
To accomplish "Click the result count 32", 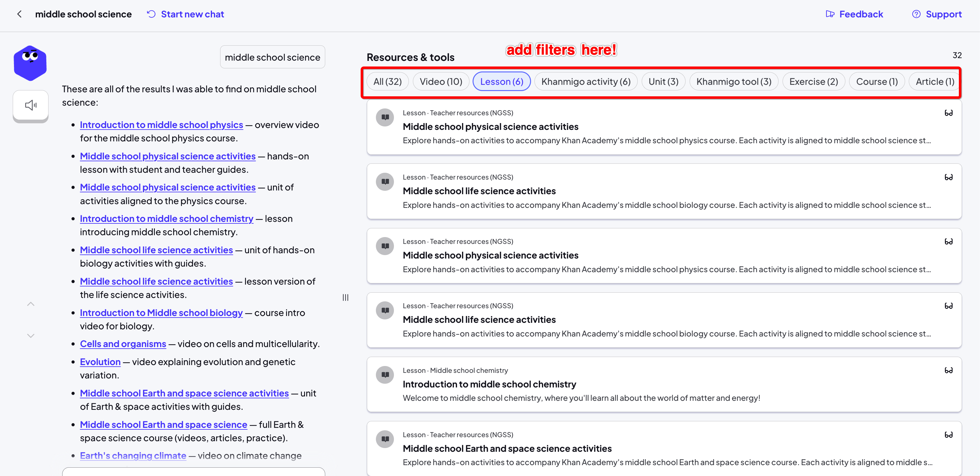I will [x=957, y=55].
